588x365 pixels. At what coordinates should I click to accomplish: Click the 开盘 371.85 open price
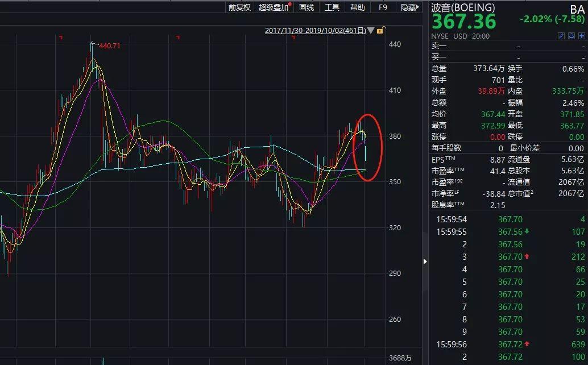tap(572, 114)
